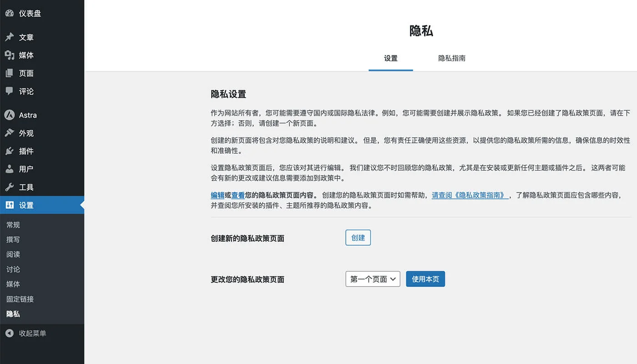Open the 仪表盘 dashboard icon

10,14
